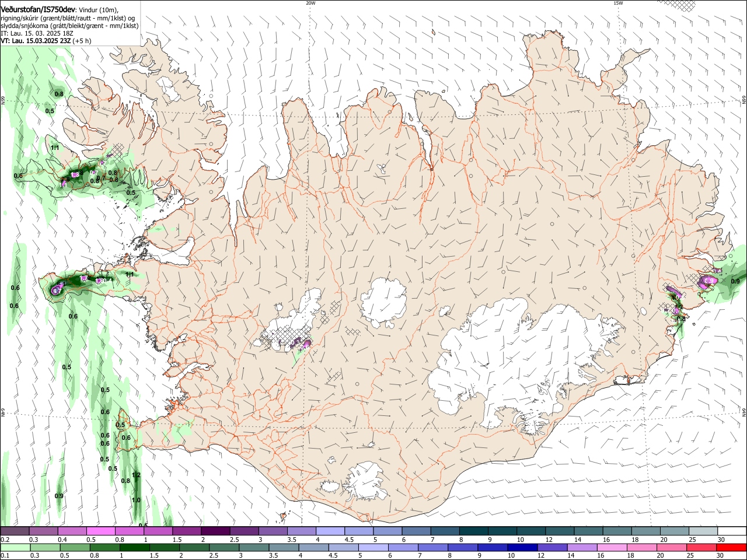Pick the pale green swatch after 0.1
Screen dimensions: 747x560
15,547
